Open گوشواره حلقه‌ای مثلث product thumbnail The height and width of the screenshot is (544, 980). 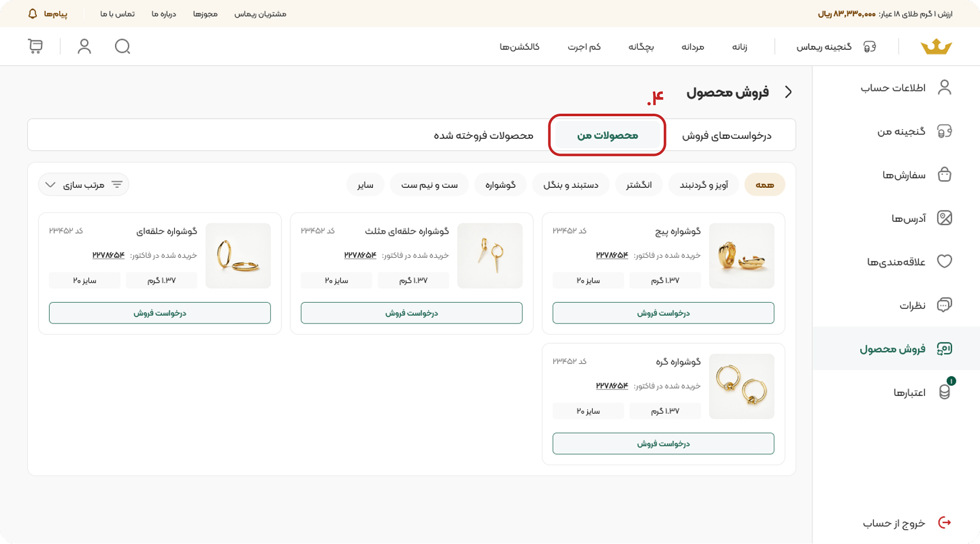tap(490, 255)
